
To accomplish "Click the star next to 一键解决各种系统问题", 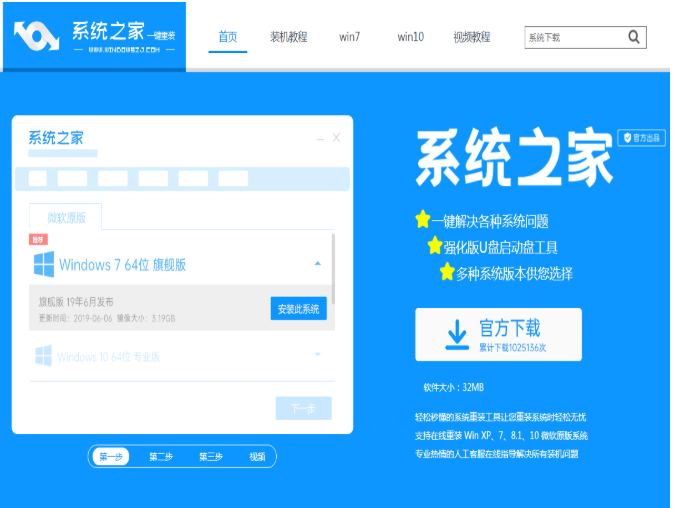I will coord(422,220).
